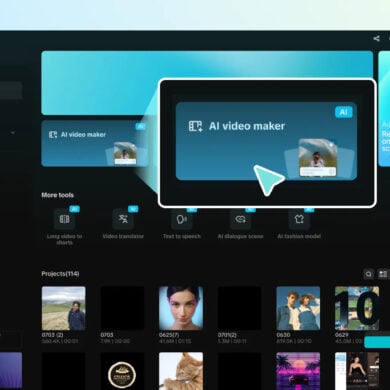Click the 0630 project name label
Image resolution: width=390 pixels, height=390 pixels.
click(x=283, y=335)
